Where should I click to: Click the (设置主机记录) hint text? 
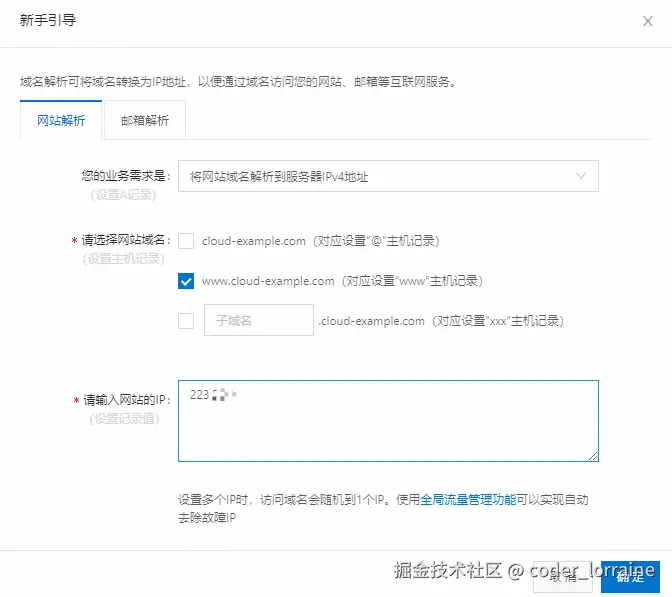point(123,259)
